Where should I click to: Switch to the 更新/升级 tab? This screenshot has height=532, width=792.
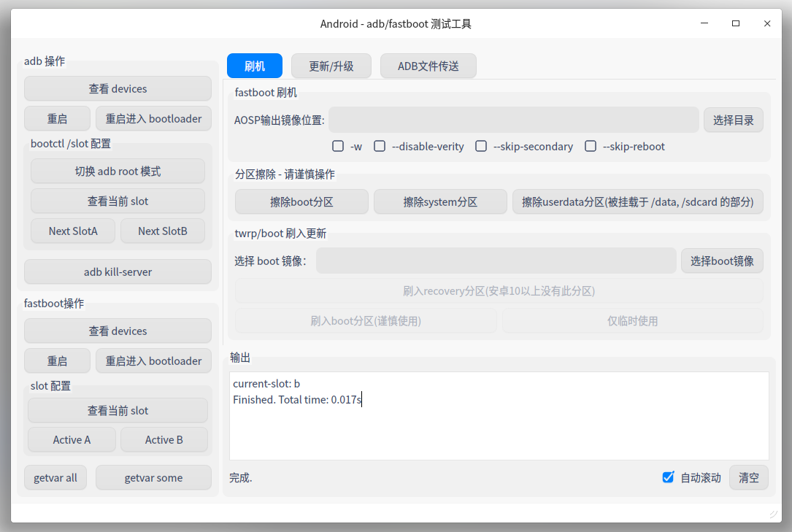coord(331,66)
